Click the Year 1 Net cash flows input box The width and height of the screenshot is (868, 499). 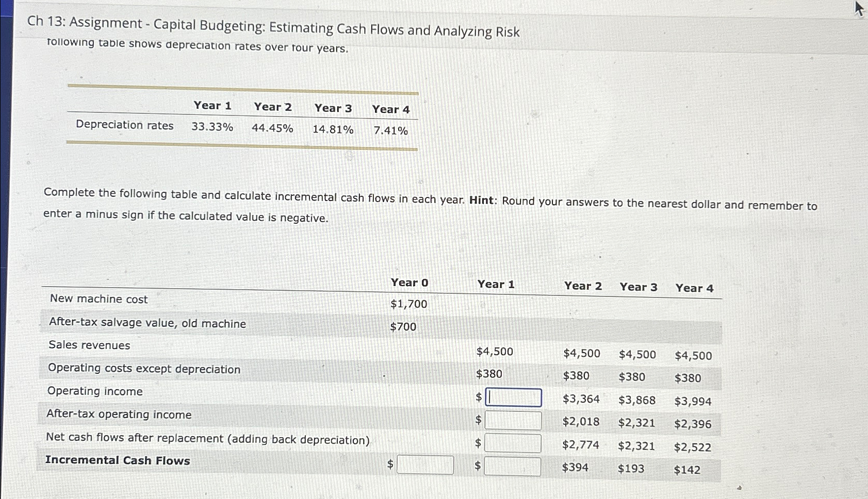(x=513, y=442)
